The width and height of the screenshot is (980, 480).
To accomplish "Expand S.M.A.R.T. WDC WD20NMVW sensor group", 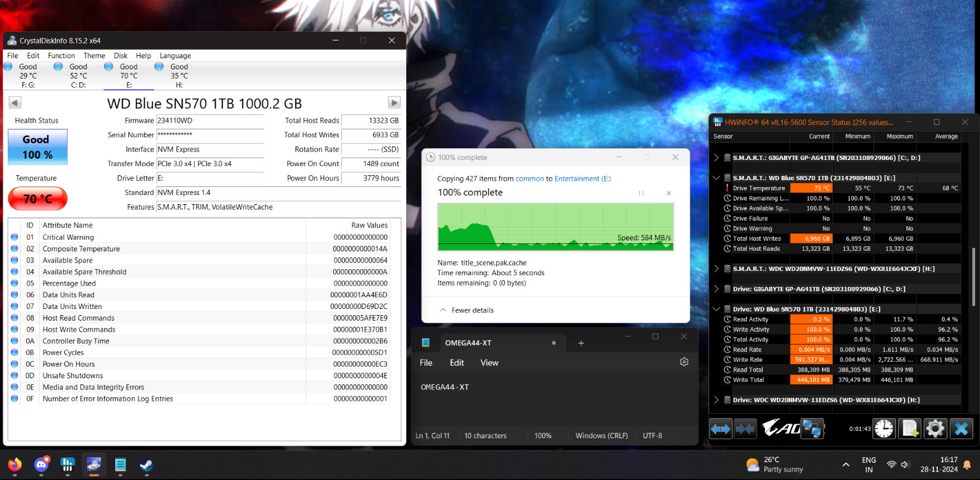I will (x=716, y=269).
